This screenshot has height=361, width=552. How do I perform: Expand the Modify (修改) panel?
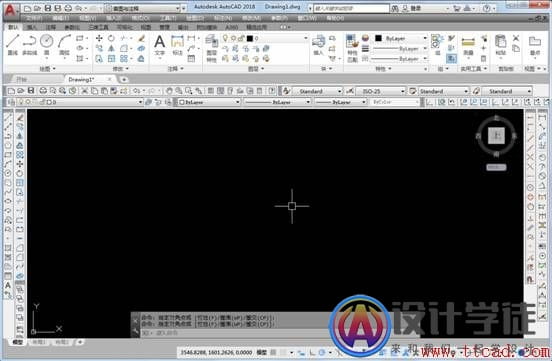(120, 69)
